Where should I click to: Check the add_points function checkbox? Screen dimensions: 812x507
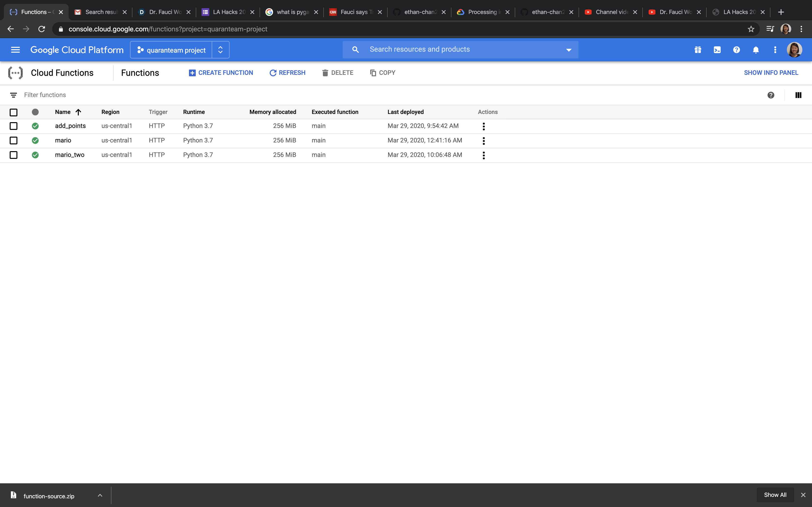click(14, 126)
